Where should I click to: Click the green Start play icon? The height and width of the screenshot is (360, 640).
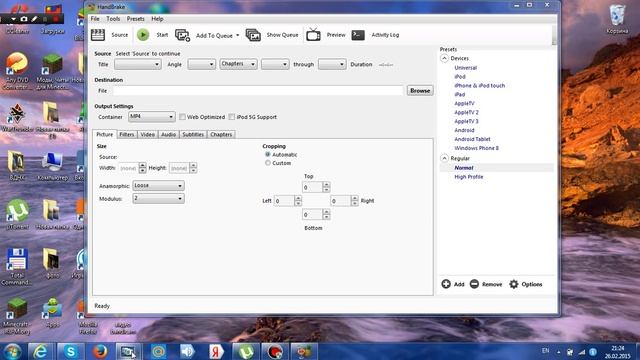[143, 35]
